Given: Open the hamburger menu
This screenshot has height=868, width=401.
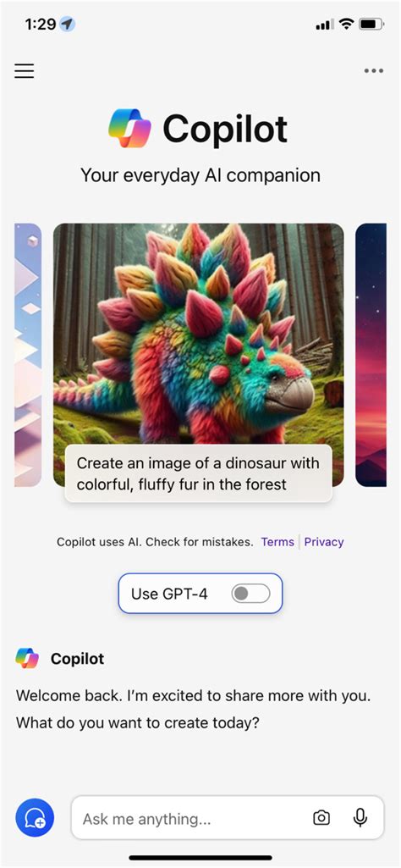Looking at the screenshot, I should [25, 71].
